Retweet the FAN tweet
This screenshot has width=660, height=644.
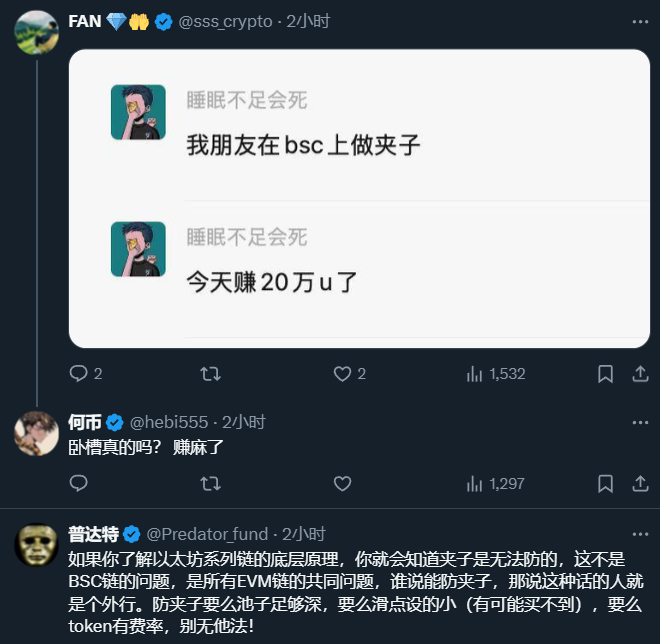(211, 374)
